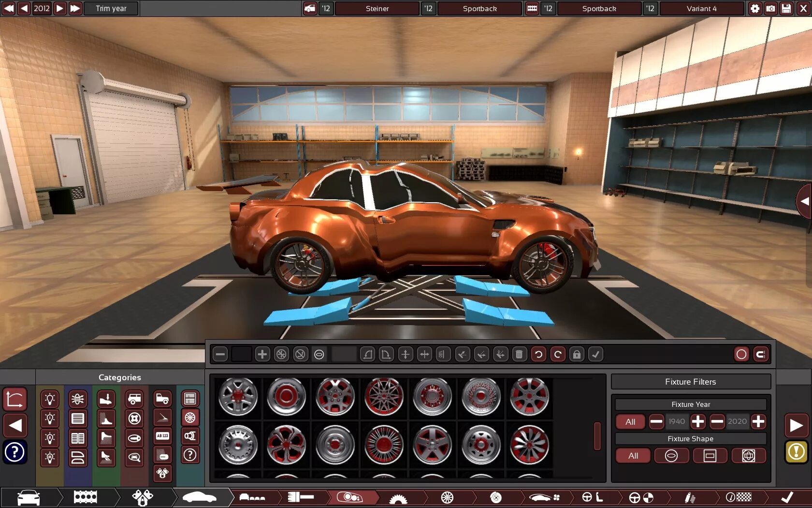
Task: Open the wheel rims fixture category
Action: point(190,418)
